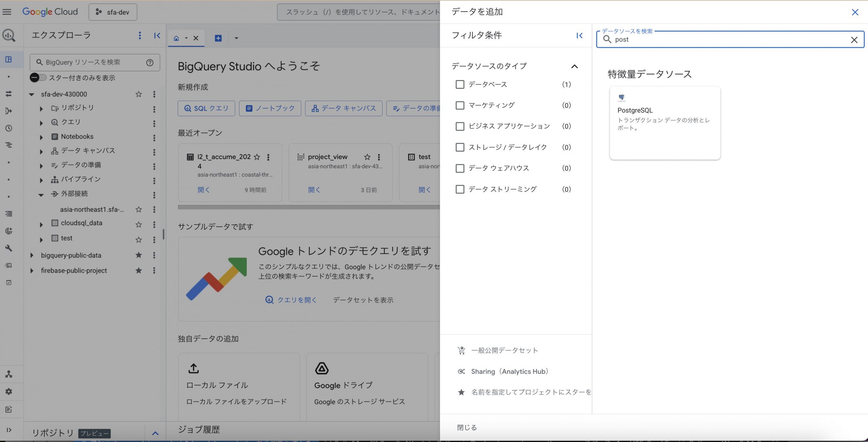Check the データ ストリーミング filter checkbox
This screenshot has width=868, height=442.
click(460, 189)
